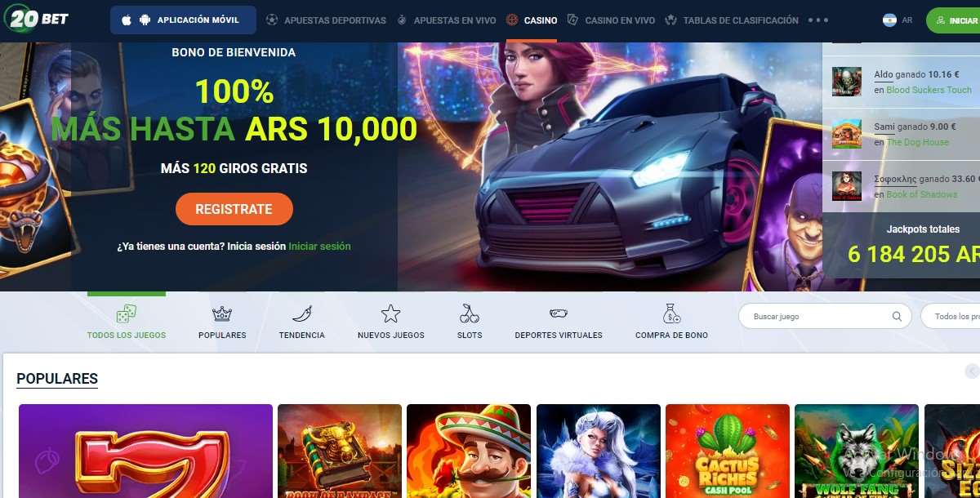The image size is (980, 498).
Task: Open the Compra de Bono category
Action: tap(671, 322)
